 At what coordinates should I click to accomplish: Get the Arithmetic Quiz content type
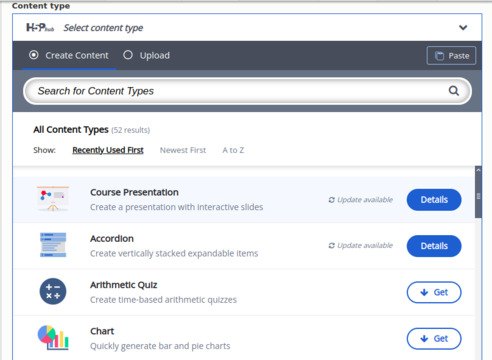[x=434, y=292]
